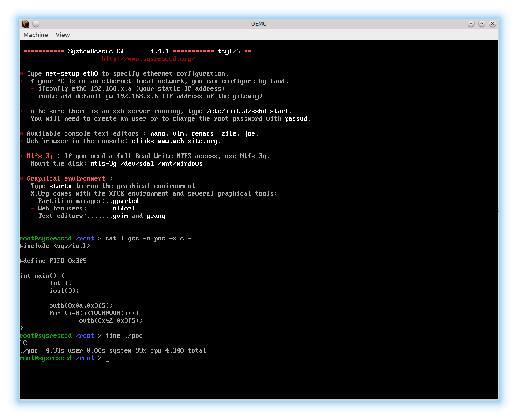Screen dimensions: 518x420
Task: Click the '4.33s user' timing output
Action: 64,351
